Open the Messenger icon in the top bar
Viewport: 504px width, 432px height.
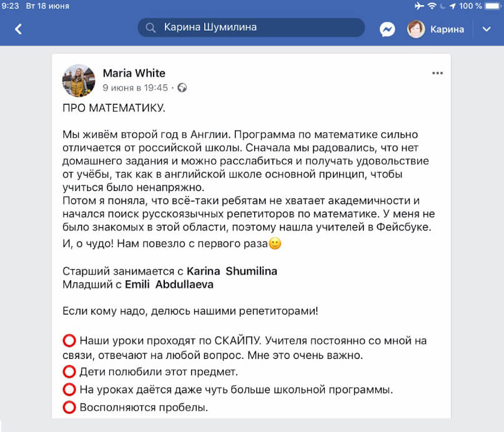[387, 29]
